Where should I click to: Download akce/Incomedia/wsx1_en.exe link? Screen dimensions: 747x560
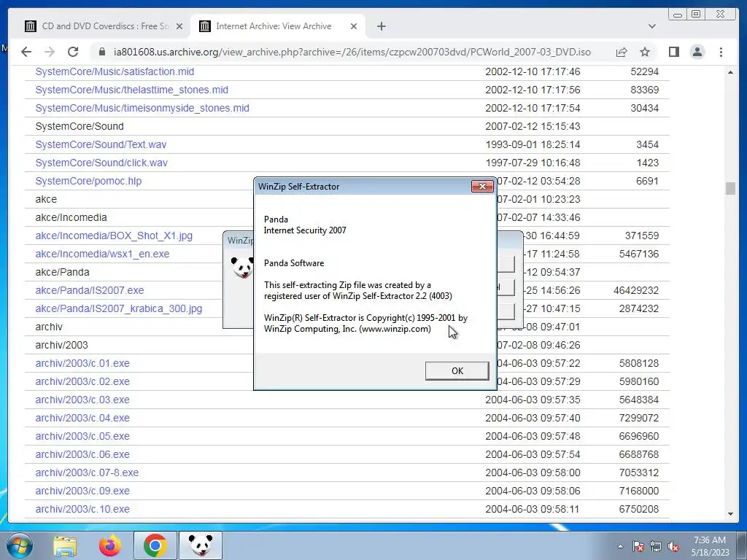102,254
